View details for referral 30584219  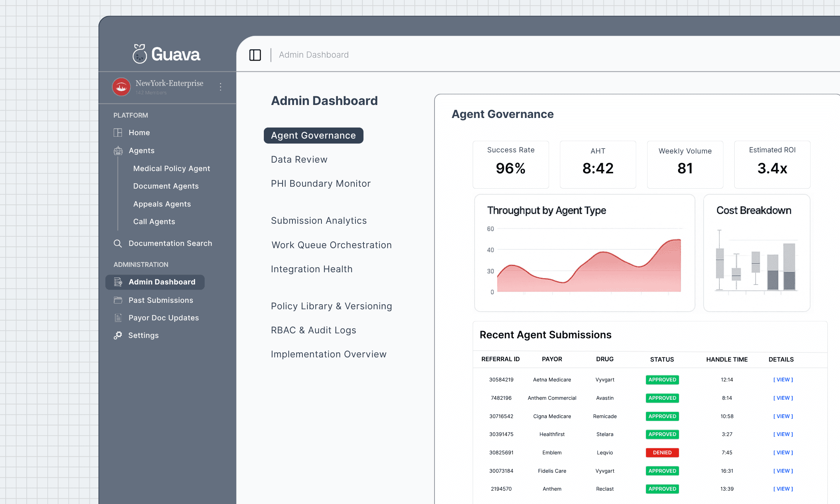pos(783,380)
